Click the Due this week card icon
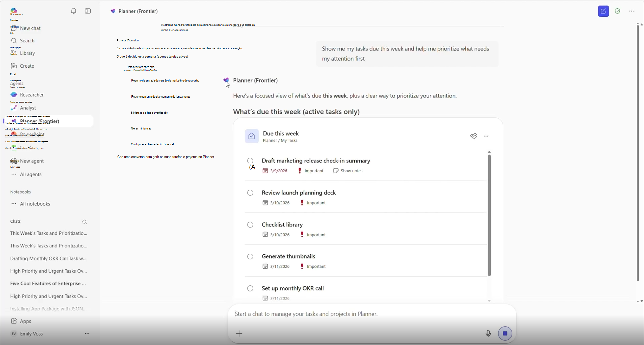 coord(252,136)
